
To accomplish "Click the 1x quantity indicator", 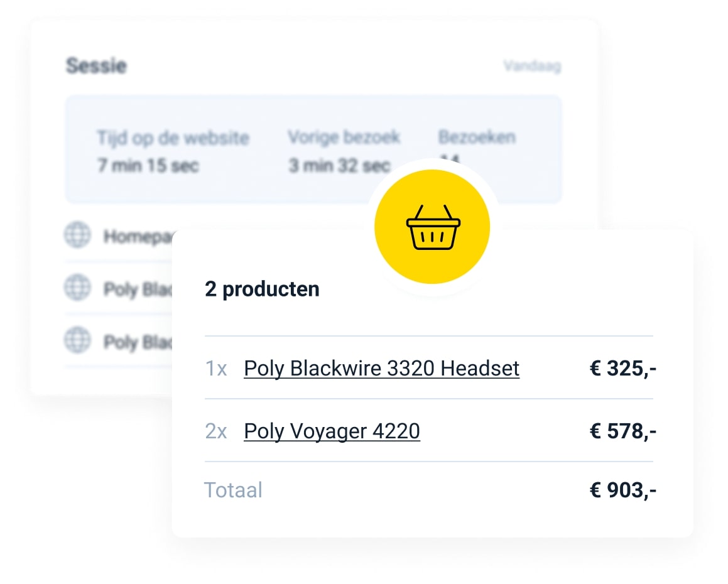I will coord(216,369).
